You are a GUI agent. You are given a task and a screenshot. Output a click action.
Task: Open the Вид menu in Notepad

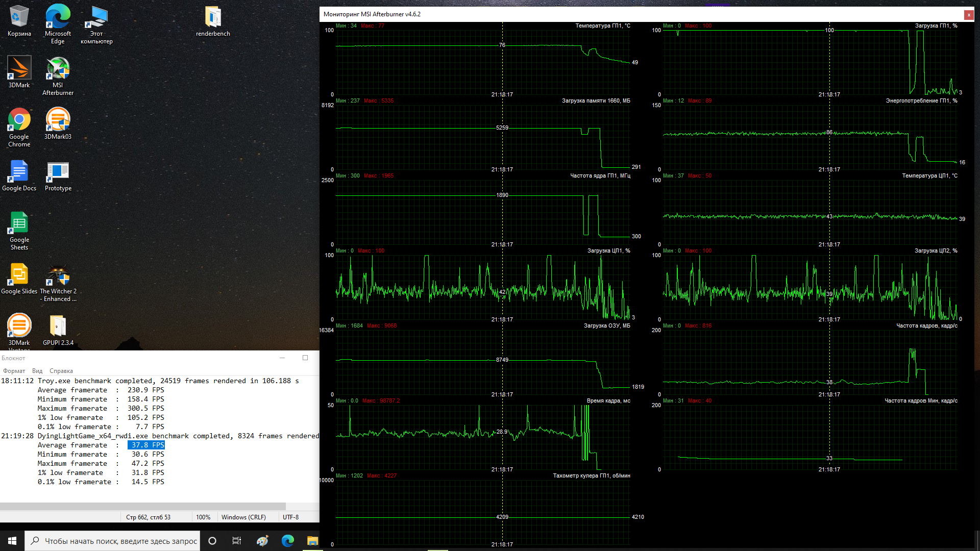coord(37,371)
